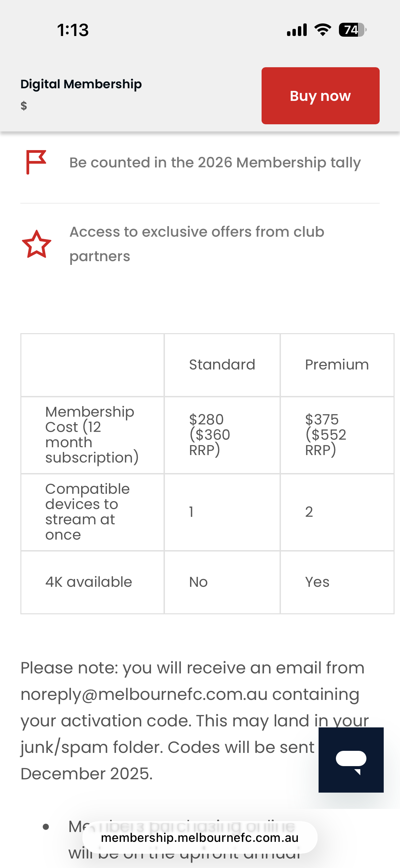Tap the Membership Cost row label
The height and width of the screenshot is (868, 400).
point(92,435)
